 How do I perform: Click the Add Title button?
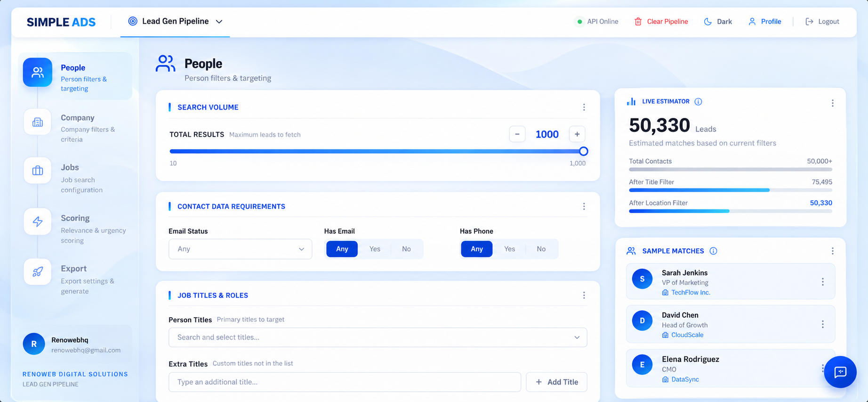point(556,382)
